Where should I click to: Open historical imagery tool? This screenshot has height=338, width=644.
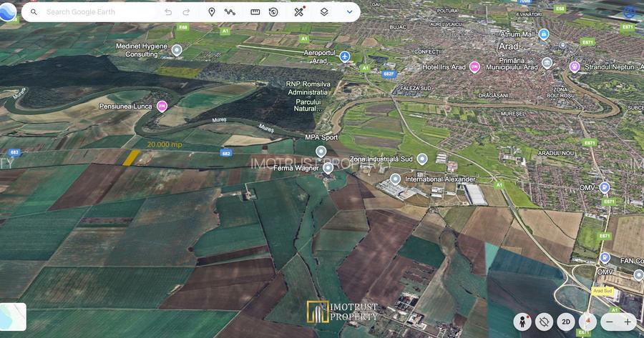(273, 12)
